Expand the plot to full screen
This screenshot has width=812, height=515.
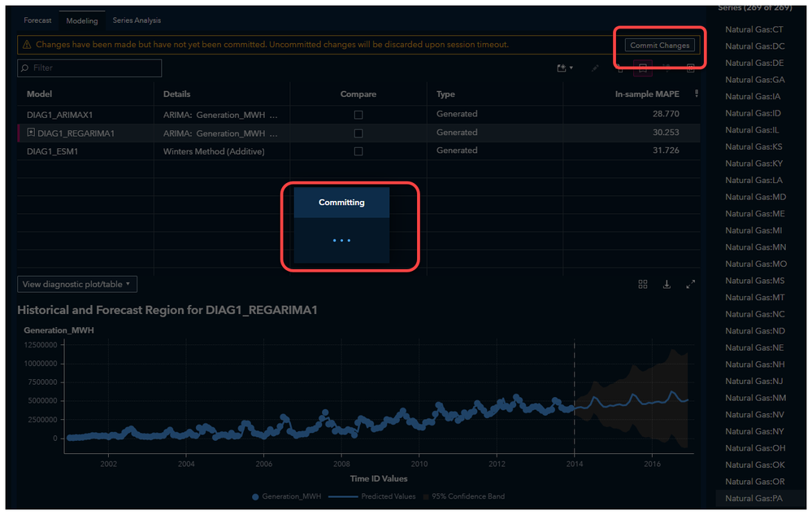[x=690, y=284]
